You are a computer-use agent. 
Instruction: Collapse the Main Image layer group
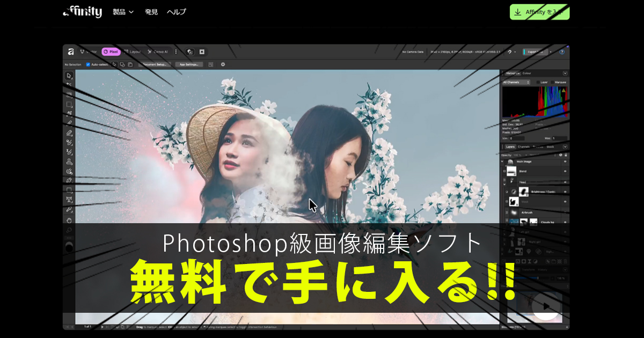point(503,161)
